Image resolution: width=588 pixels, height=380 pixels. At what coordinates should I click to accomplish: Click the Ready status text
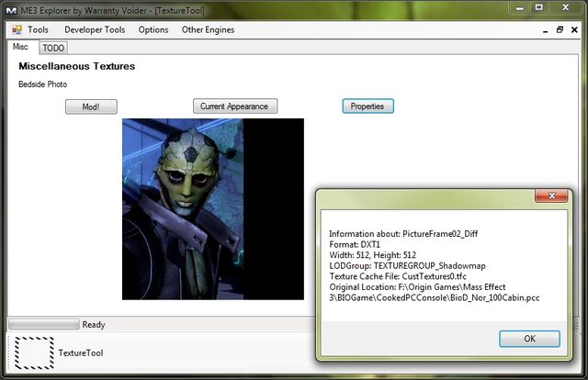point(94,325)
